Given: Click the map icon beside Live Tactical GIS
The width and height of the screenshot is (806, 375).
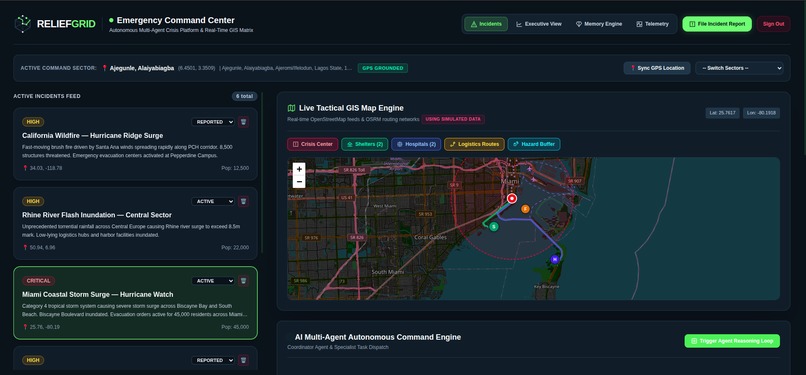Looking at the screenshot, I should pyautogui.click(x=291, y=108).
